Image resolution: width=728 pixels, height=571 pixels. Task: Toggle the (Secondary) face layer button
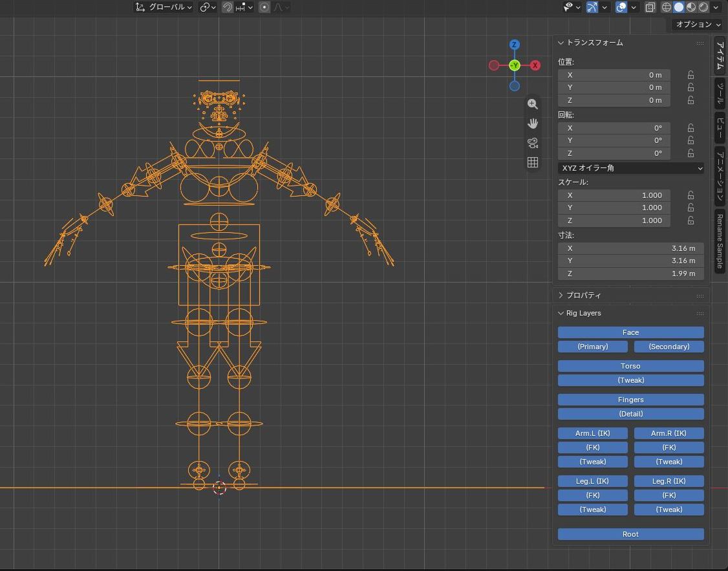pyautogui.click(x=669, y=347)
